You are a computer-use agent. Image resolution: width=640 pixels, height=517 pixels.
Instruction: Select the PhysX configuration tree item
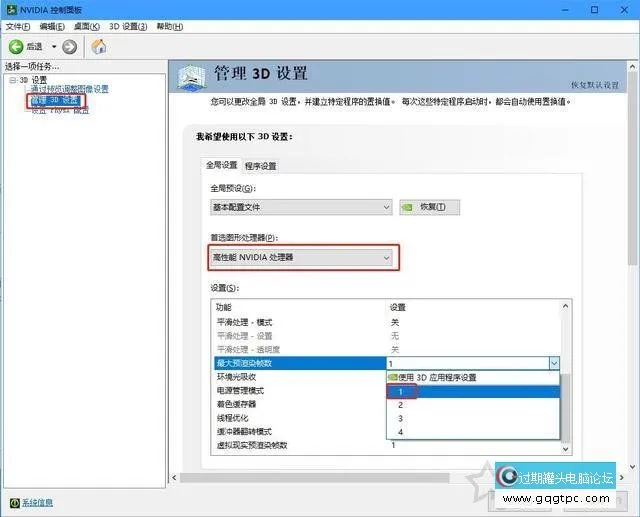60,110
